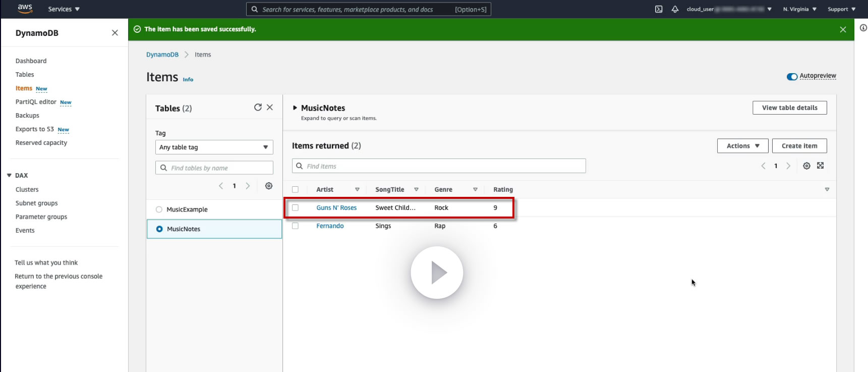Refresh the Tables list
This screenshot has width=868, height=372.
pos(258,108)
